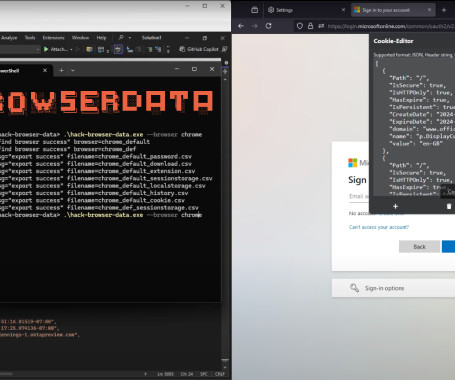Close the PowerShell terminal tab

pos(45,70)
